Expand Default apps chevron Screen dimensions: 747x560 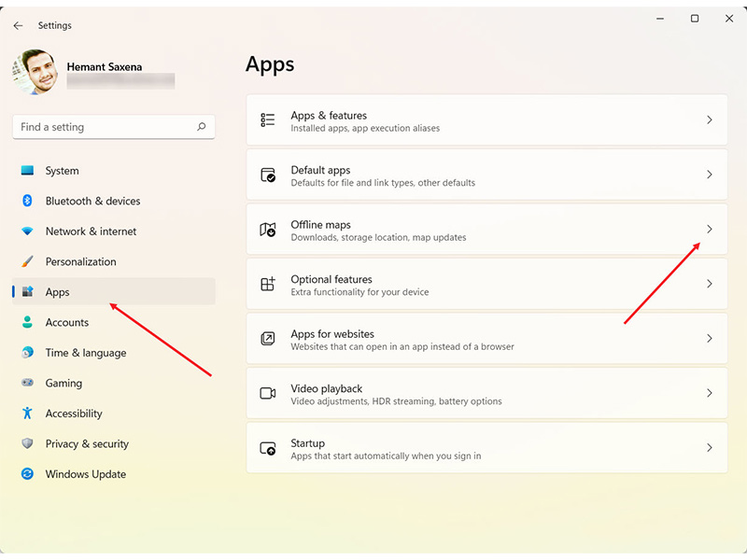click(709, 175)
